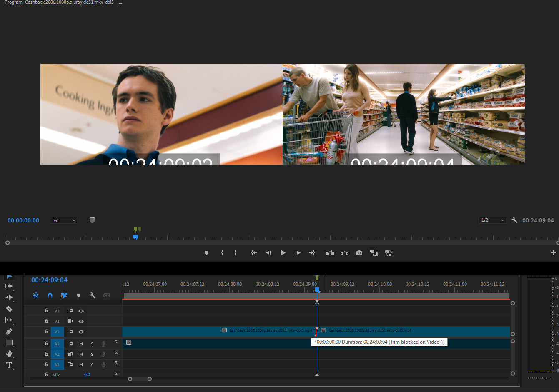Open timeline display settings wrench
The height and width of the screenshot is (392, 559).
pos(93,295)
